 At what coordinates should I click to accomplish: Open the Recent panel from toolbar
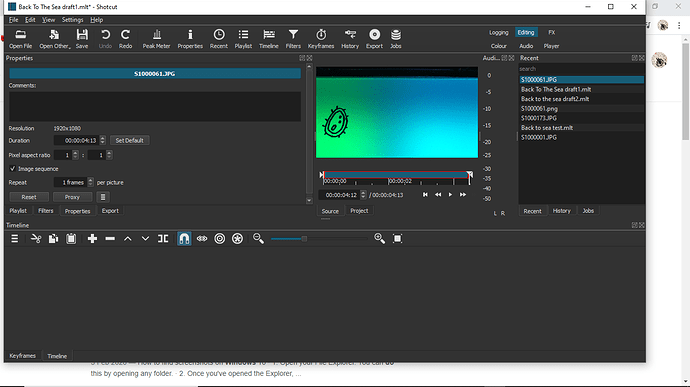click(x=219, y=38)
